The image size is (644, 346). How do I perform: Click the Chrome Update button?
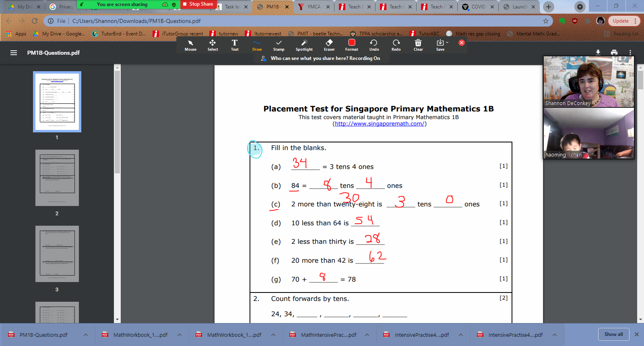tap(624, 21)
